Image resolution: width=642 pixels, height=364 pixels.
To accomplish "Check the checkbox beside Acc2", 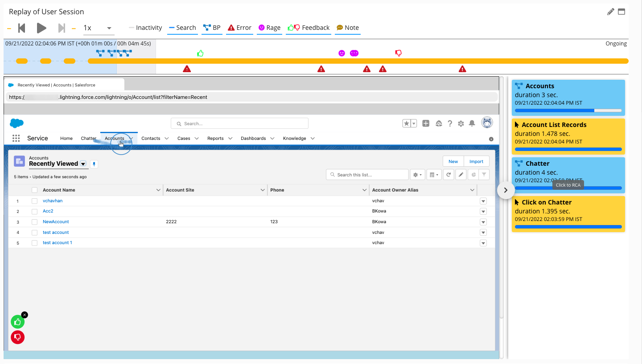I will click(34, 211).
